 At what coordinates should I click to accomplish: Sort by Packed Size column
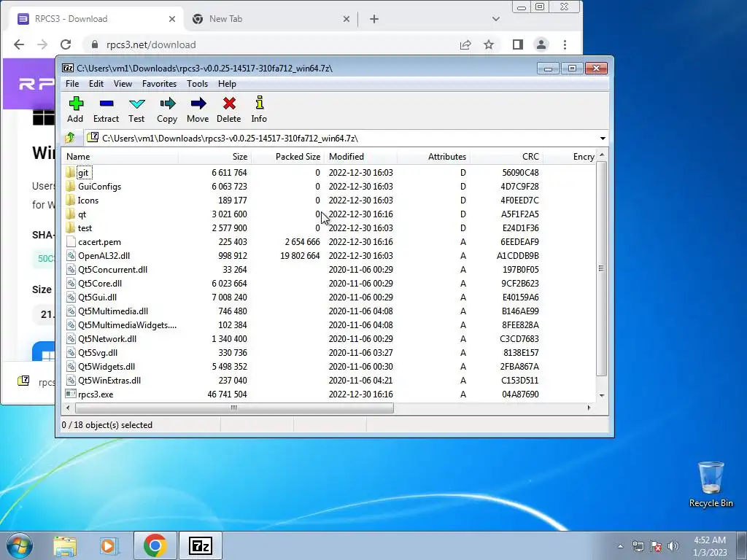pyautogui.click(x=287, y=157)
